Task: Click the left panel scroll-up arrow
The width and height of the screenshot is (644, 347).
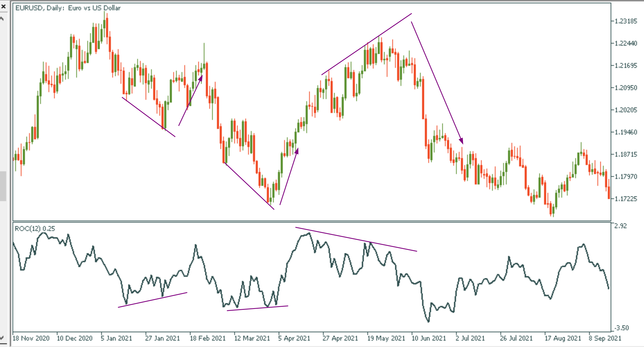Action: [2, 19]
